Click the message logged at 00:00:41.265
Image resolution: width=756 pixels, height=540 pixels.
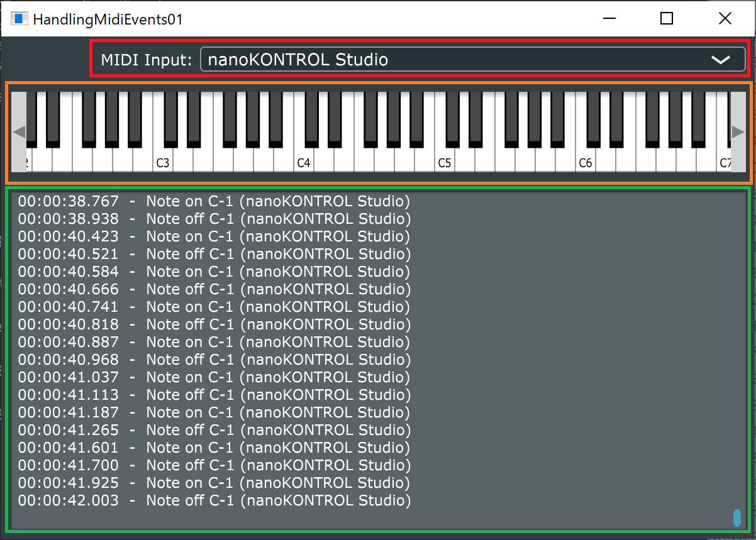pyautogui.click(x=214, y=431)
